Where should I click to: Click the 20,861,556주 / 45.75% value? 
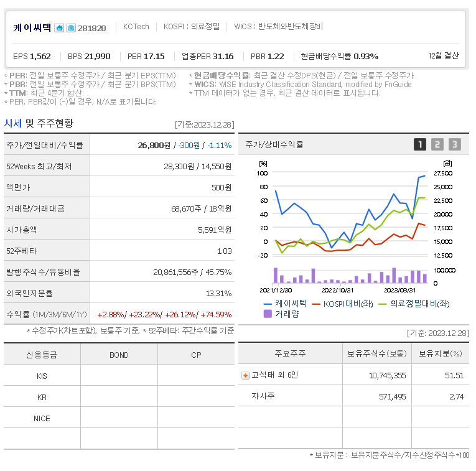click(x=192, y=273)
